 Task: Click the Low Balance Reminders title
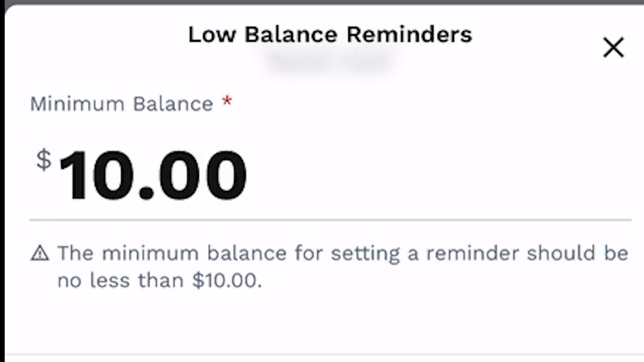(x=330, y=35)
